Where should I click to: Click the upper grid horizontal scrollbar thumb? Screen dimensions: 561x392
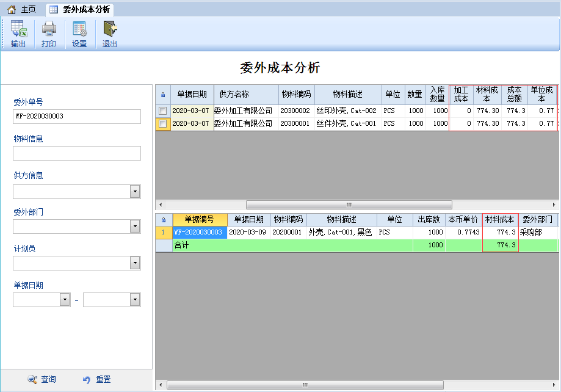coord(349,205)
